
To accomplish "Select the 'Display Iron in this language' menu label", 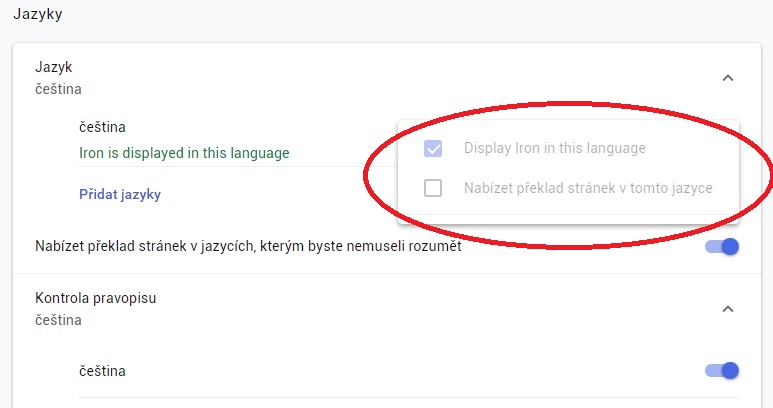I will pos(554,149).
